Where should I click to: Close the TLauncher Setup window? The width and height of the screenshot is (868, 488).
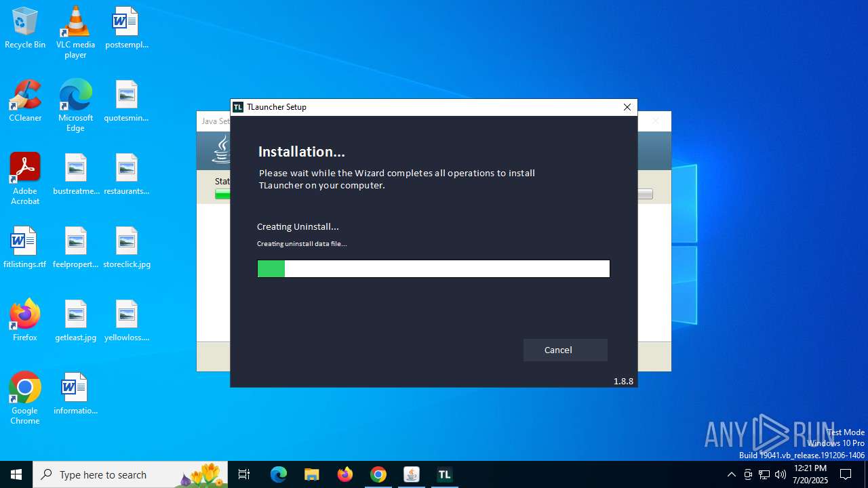tap(627, 107)
